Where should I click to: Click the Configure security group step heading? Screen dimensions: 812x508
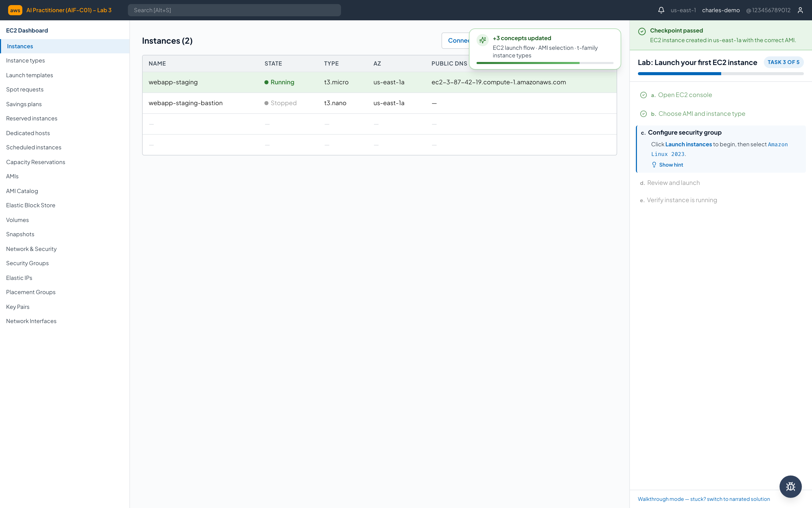tap(685, 132)
